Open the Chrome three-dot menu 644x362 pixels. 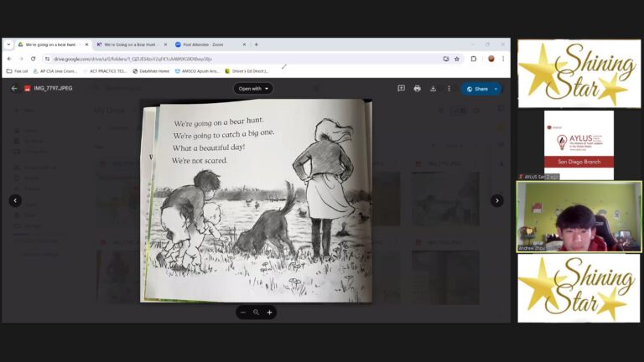503,59
